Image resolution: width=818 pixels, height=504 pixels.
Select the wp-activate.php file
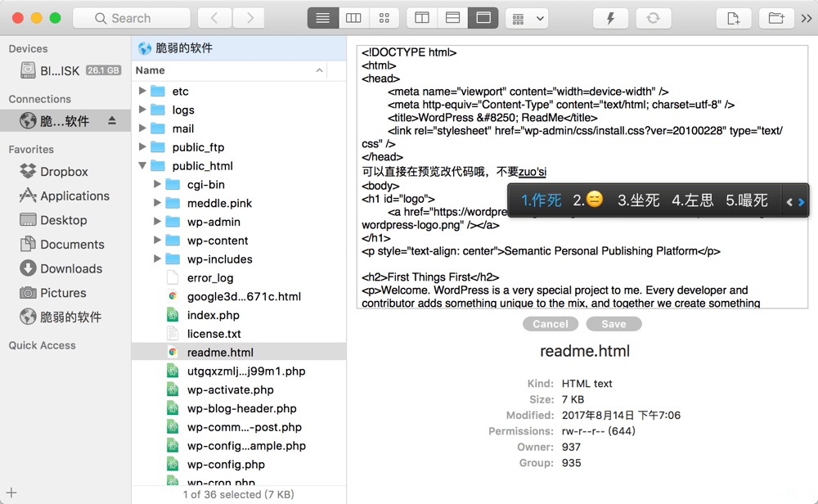click(239, 389)
